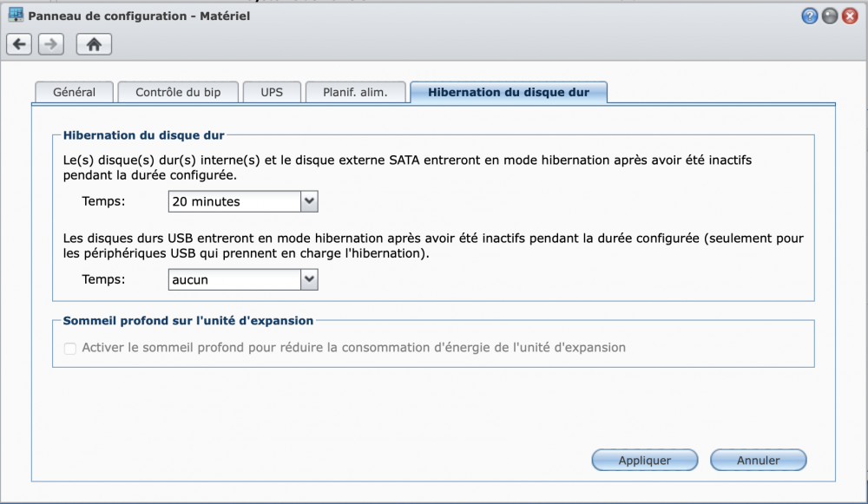Open the help question mark icon
The width and height of the screenshot is (868, 504).
810,16
